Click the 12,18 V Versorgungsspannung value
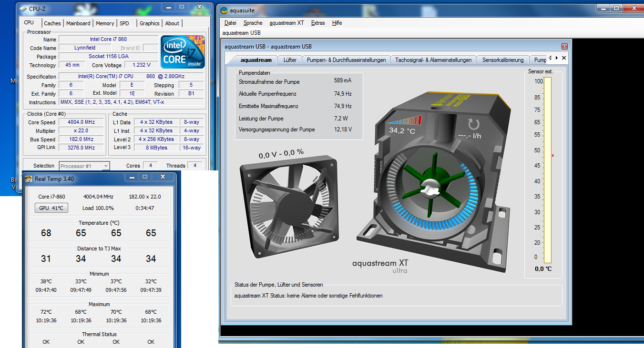 pos(343,129)
